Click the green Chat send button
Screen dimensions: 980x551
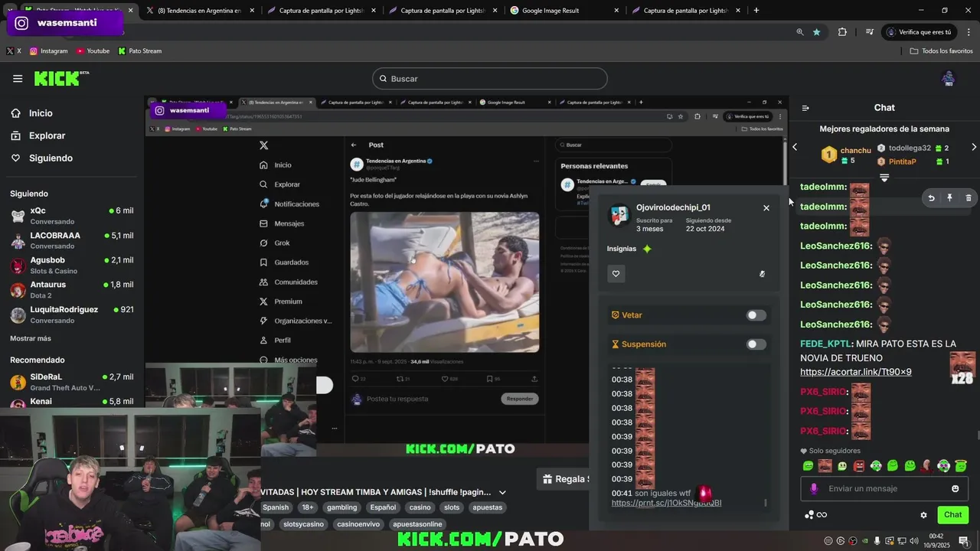953,515
